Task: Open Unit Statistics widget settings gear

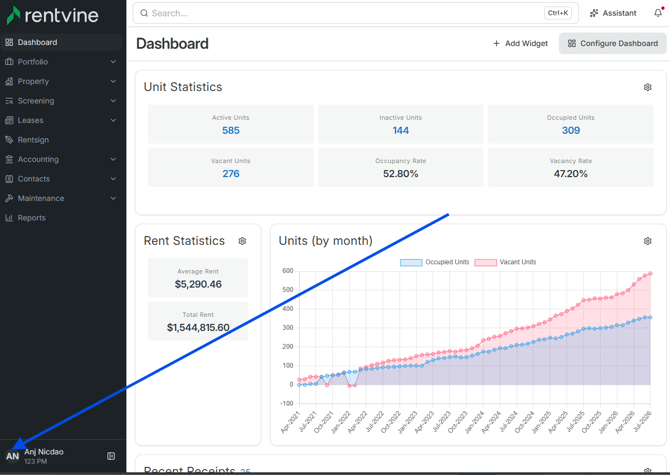Action: tap(647, 87)
